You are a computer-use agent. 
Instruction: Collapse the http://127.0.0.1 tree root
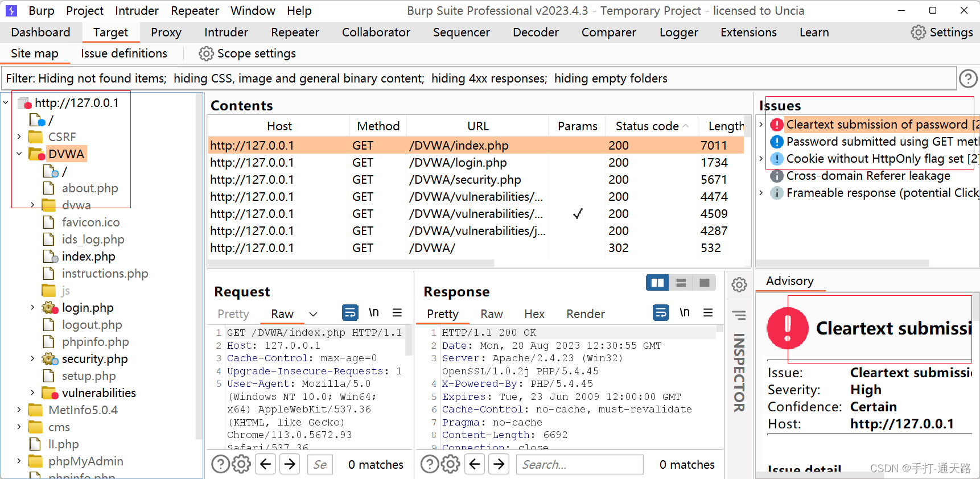pos(6,103)
